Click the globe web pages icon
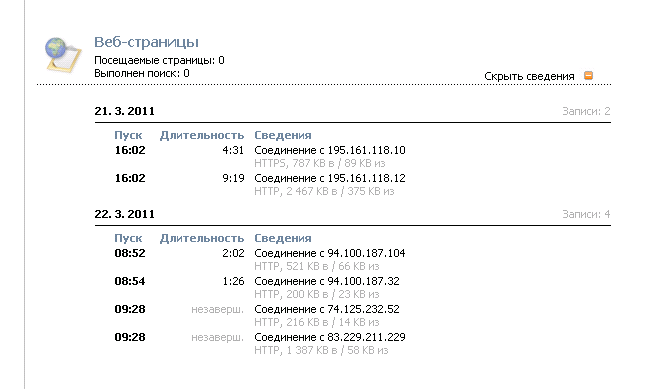The height and width of the screenshot is (389, 651). point(63,54)
